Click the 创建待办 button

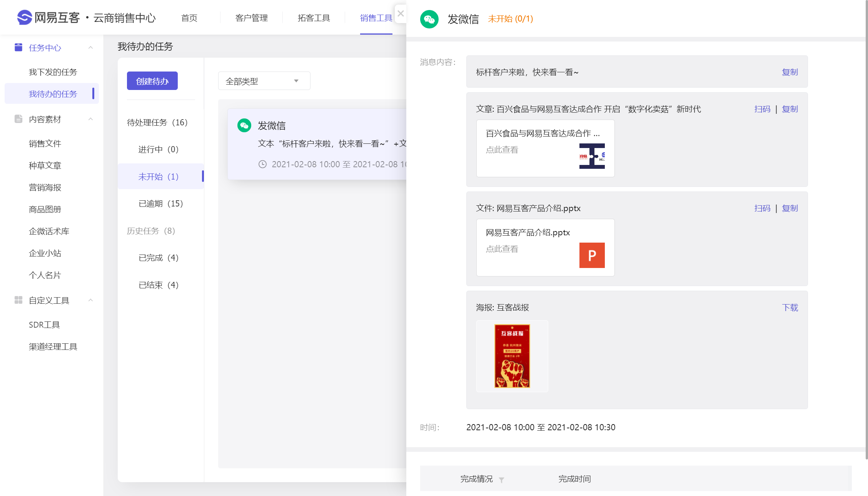[152, 81]
